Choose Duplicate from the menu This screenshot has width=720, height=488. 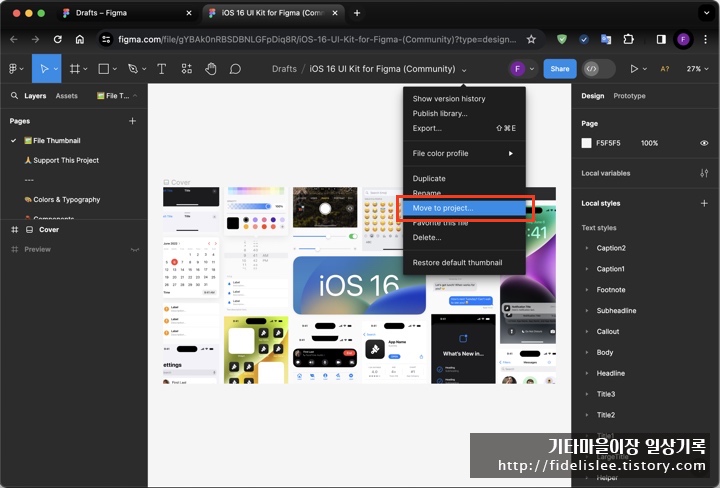[x=464, y=178]
